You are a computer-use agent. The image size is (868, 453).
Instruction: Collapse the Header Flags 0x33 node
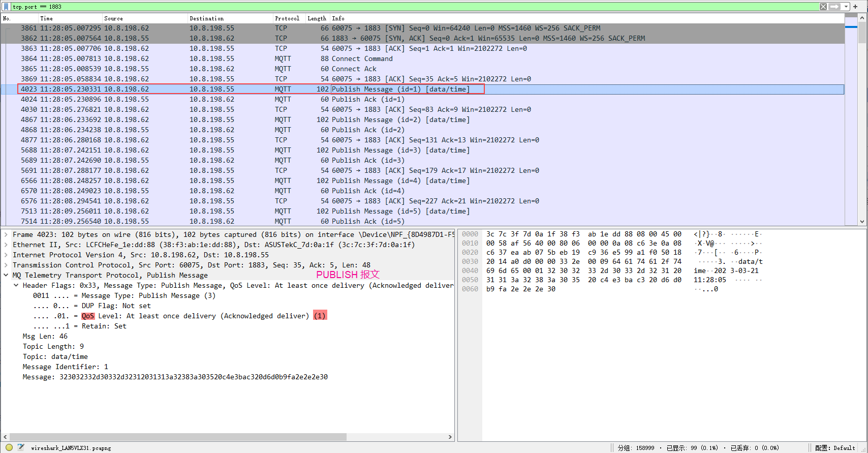pyautogui.click(x=16, y=285)
